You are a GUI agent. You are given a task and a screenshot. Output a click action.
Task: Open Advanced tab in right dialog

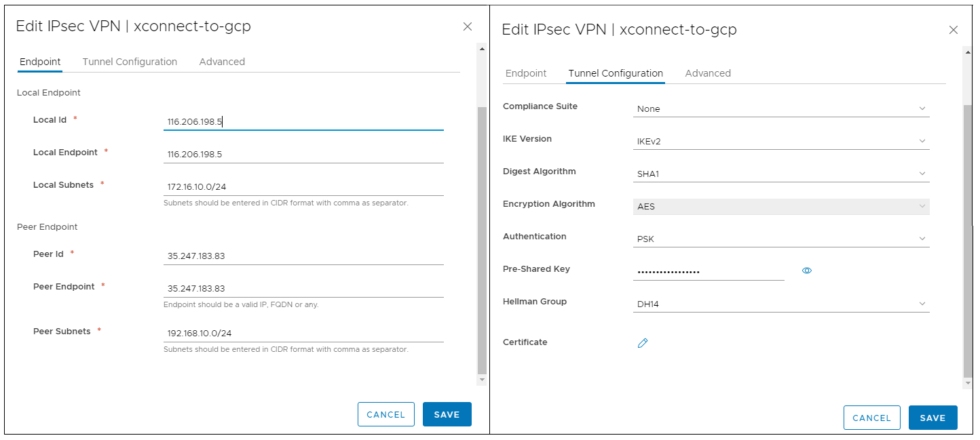click(708, 73)
